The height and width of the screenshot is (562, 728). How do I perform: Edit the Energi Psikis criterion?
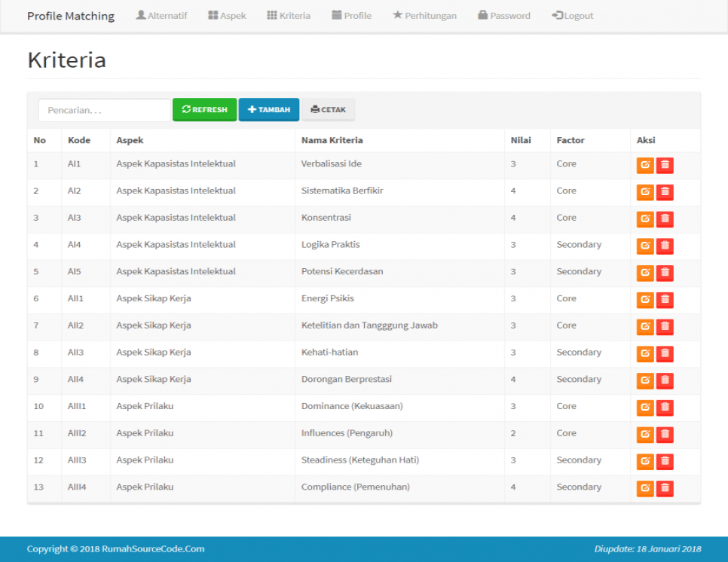645,299
